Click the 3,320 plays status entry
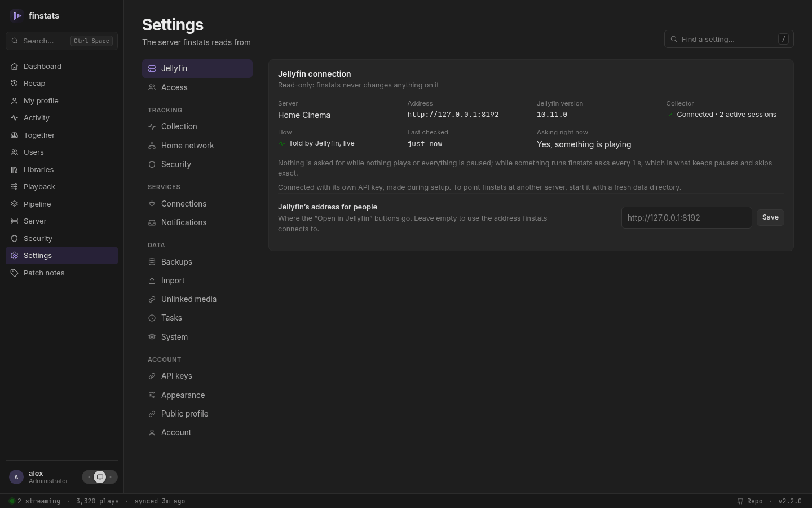 (97, 501)
